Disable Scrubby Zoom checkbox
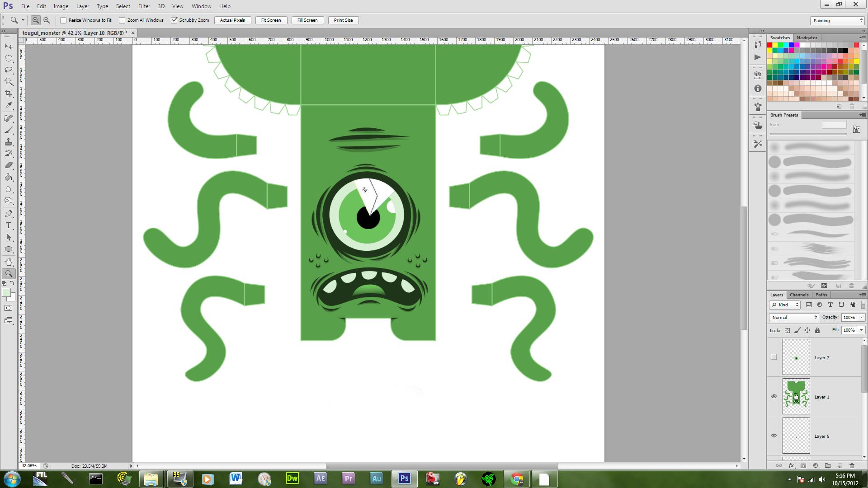The width and height of the screenshot is (868, 488). 174,20
